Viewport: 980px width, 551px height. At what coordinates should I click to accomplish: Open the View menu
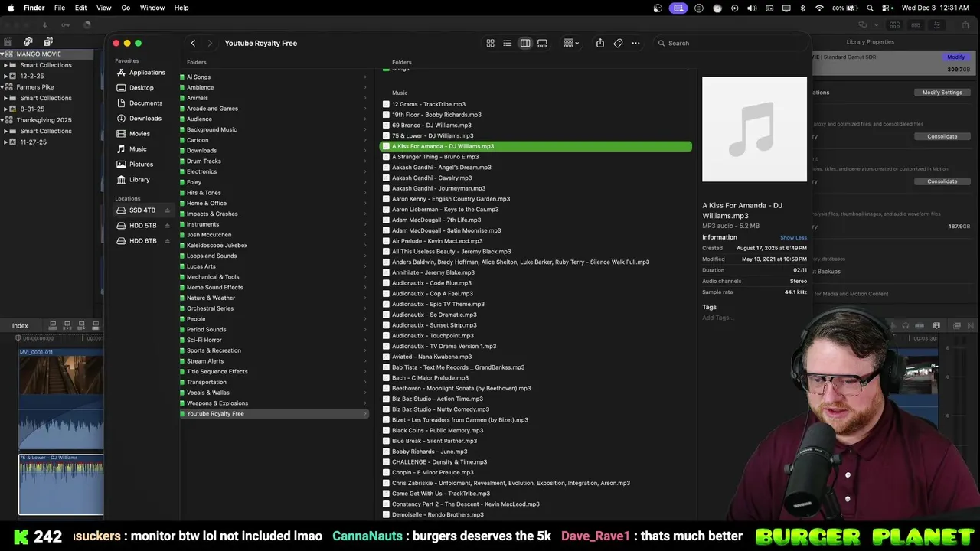coord(104,8)
